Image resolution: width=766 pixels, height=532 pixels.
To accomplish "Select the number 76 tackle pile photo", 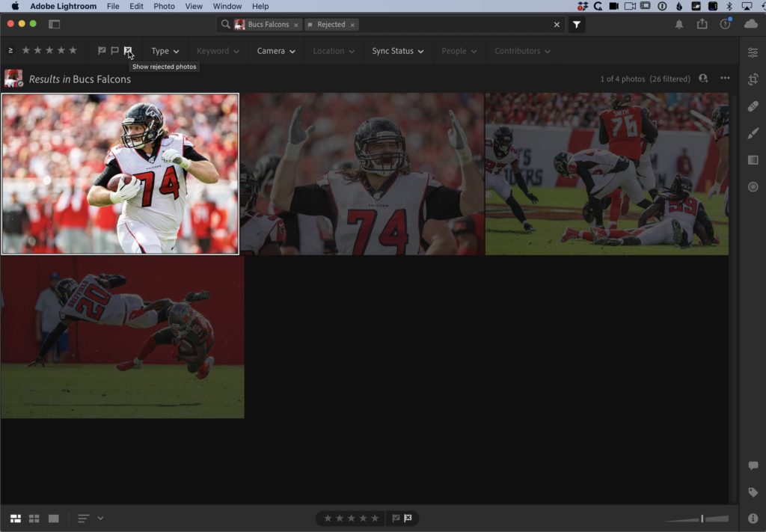I will 607,174.
